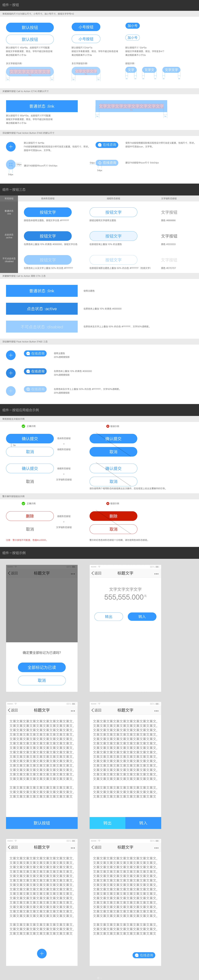Click the outlined 小号按钮 pill

click(x=86, y=39)
